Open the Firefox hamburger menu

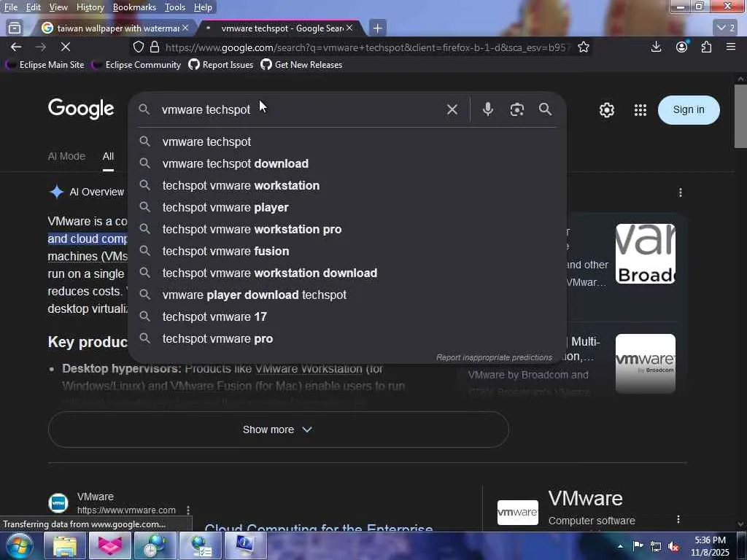[731, 47]
